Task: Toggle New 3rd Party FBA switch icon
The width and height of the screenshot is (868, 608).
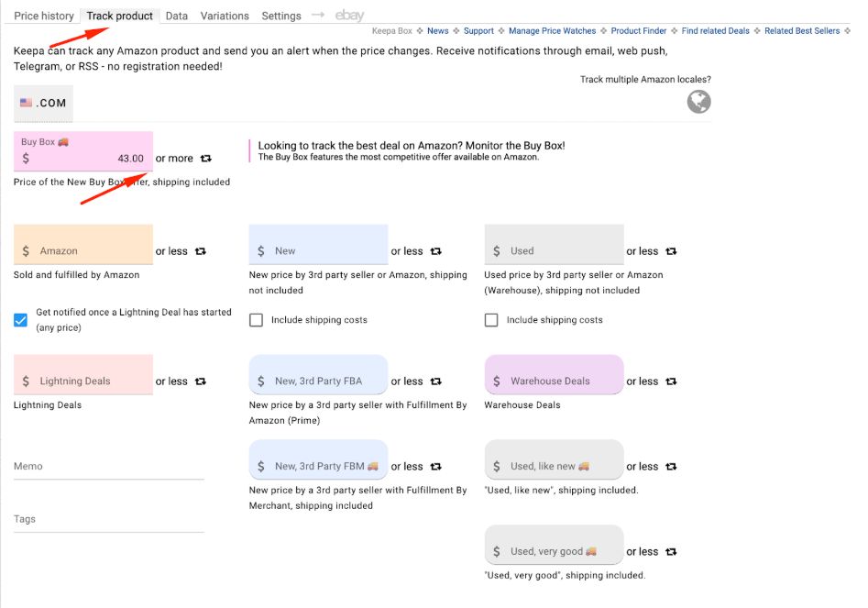Action: 435,381
